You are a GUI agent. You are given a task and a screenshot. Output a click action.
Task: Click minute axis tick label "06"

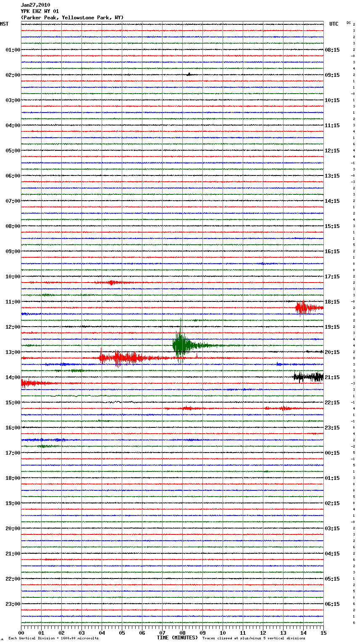tap(142, 633)
